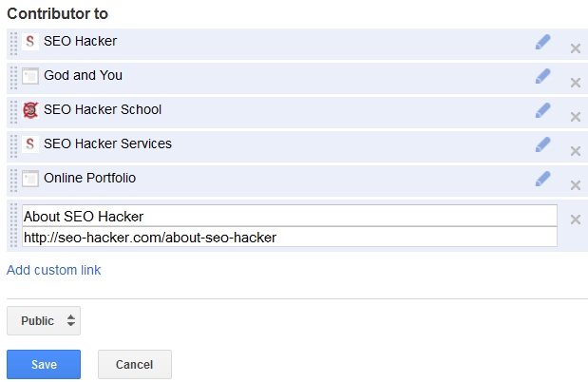Click the About SEO Hacker label field
Image resolution: width=588 pixels, height=382 pixels.
click(x=289, y=217)
